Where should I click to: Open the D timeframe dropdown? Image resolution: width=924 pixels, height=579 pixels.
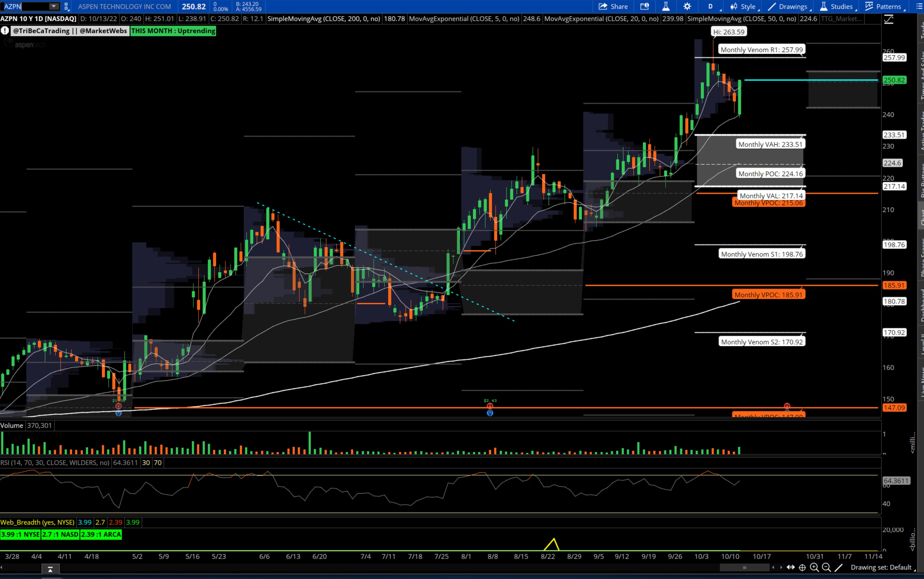click(711, 7)
